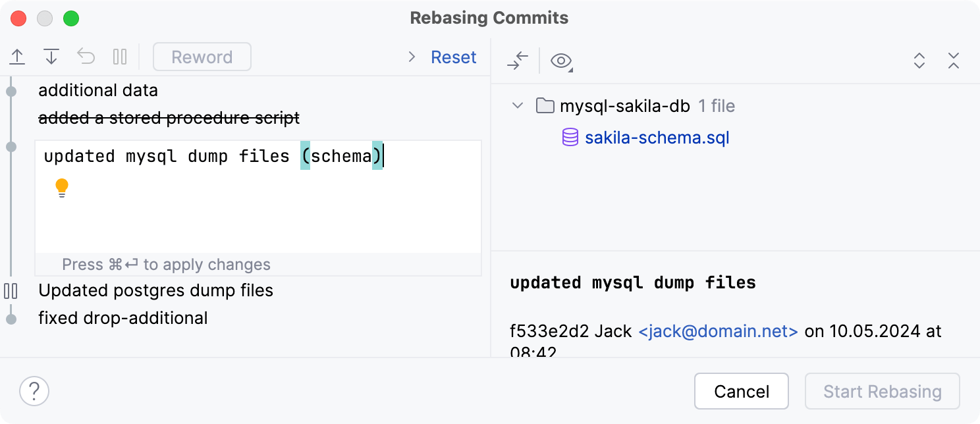Viewport: 980px width, 424px height.
Task: Collapse the mysql-sakila-db folder
Action: coord(518,105)
